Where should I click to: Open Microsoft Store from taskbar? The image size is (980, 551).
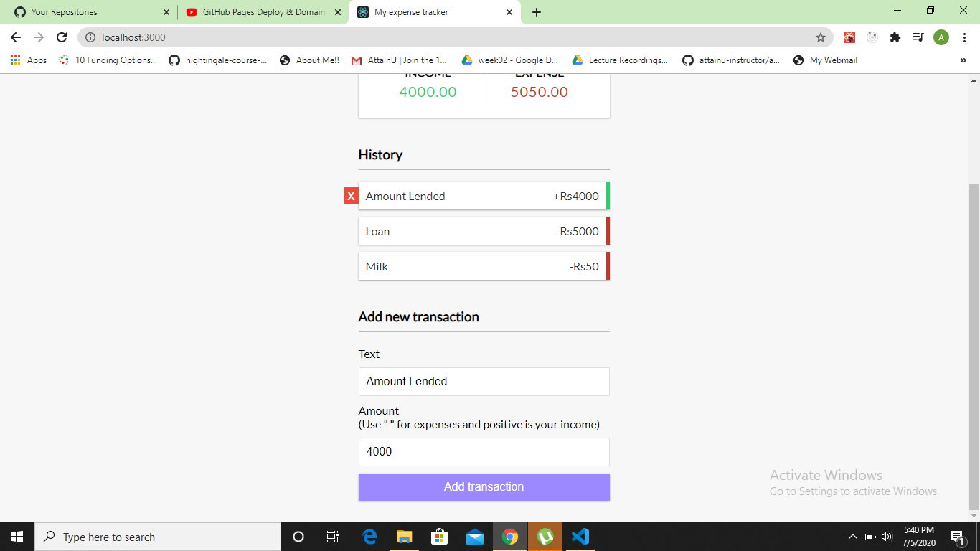(440, 537)
